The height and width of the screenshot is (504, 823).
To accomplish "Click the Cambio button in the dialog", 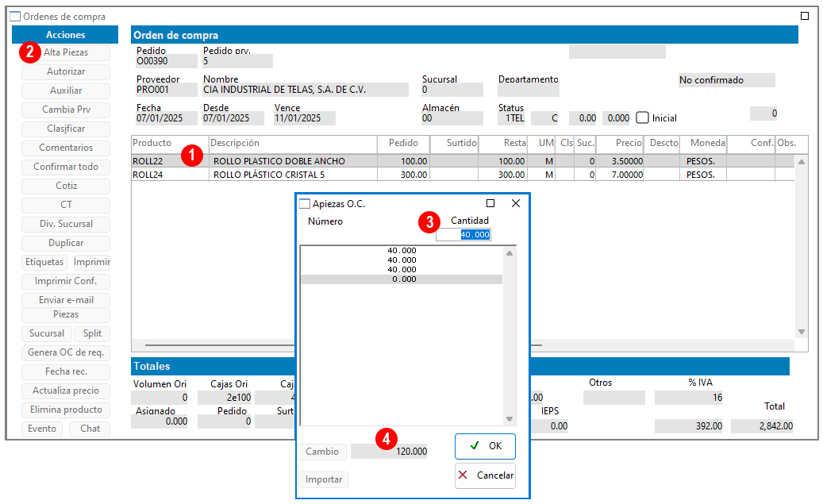I will pyautogui.click(x=322, y=452).
